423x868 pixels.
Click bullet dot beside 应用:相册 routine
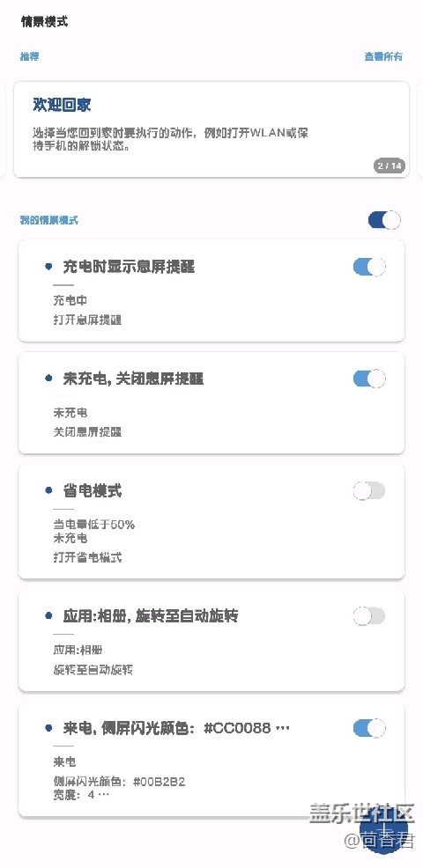[48, 615]
